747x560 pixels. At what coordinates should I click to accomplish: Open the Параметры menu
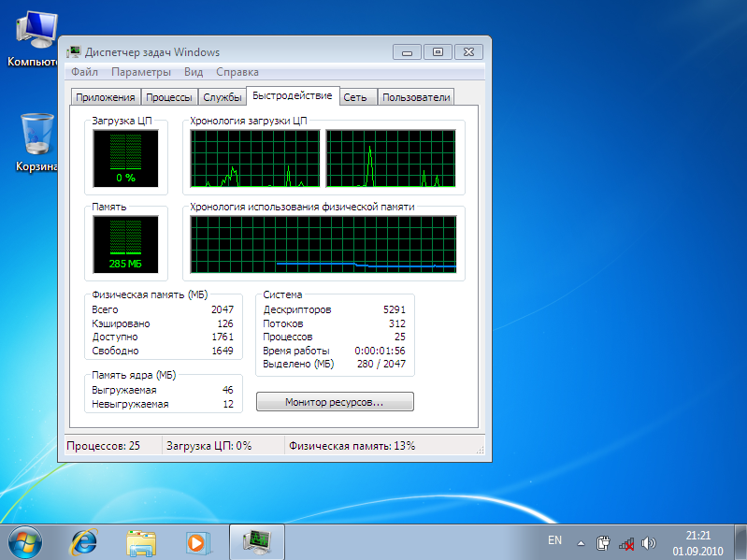(140, 72)
